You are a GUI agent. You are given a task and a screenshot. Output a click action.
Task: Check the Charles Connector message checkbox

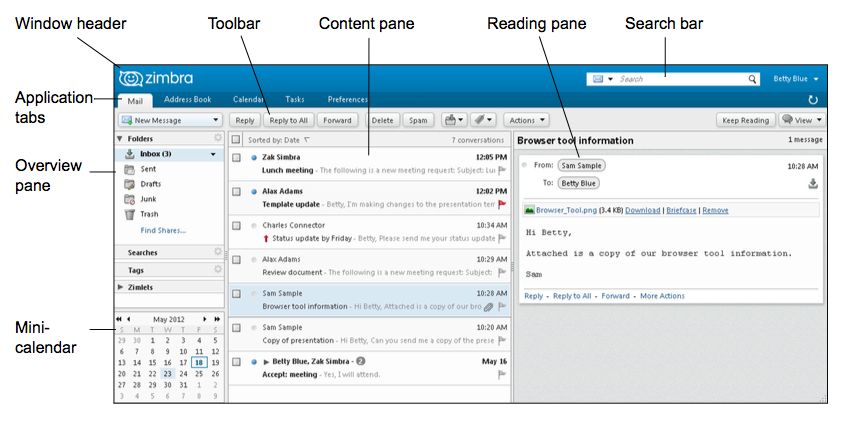(236, 226)
